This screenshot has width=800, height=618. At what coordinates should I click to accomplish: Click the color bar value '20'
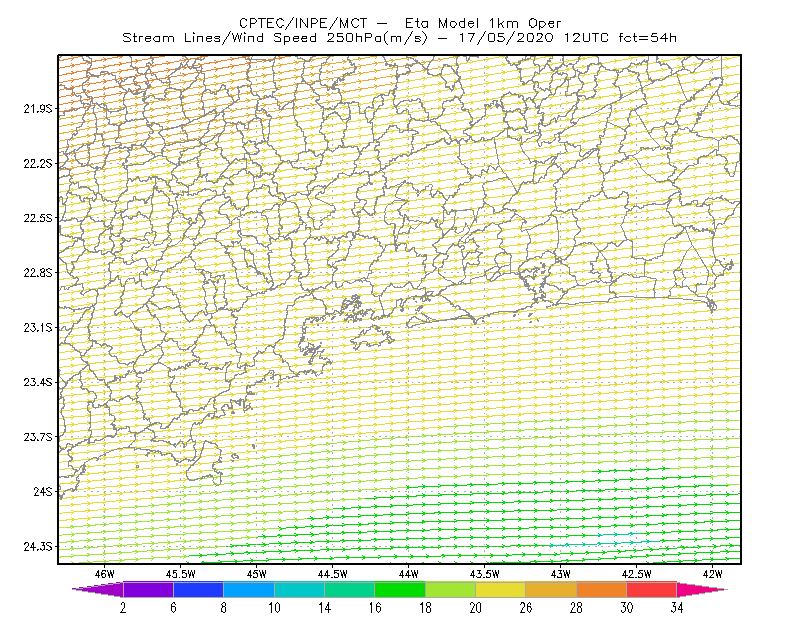(x=476, y=608)
